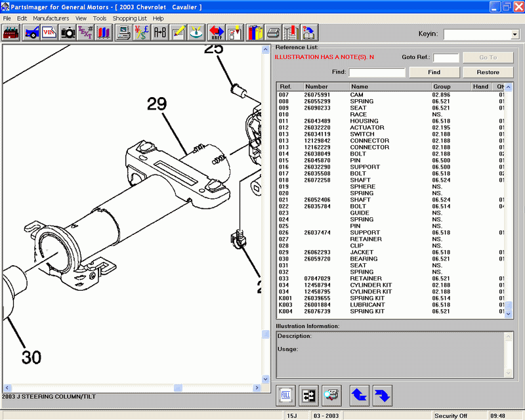Click the illustration vertical scroll up arrow
This screenshot has width=525, height=420.
point(265,50)
